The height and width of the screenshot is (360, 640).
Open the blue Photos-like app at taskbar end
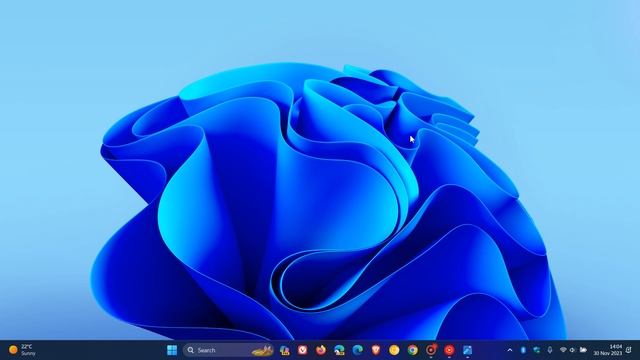point(468,350)
